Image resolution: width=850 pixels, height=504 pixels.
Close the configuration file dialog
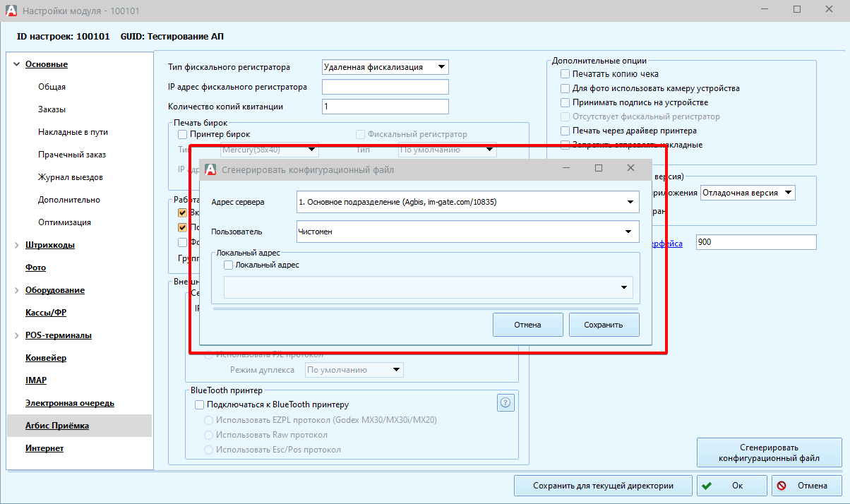(631, 168)
